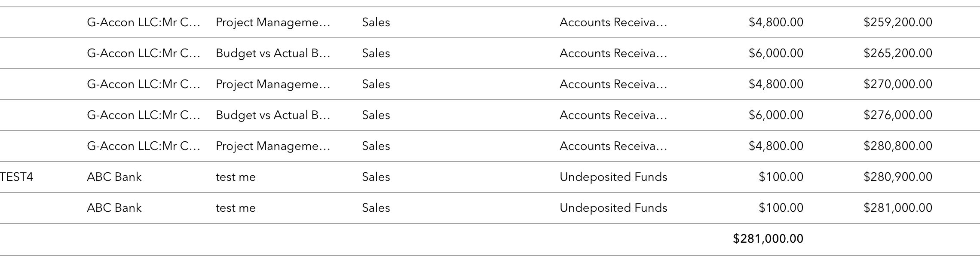Viewport: 980px width, 256px height.
Task: Select the first Project Management memo
Action: click(x=273, y=22)
